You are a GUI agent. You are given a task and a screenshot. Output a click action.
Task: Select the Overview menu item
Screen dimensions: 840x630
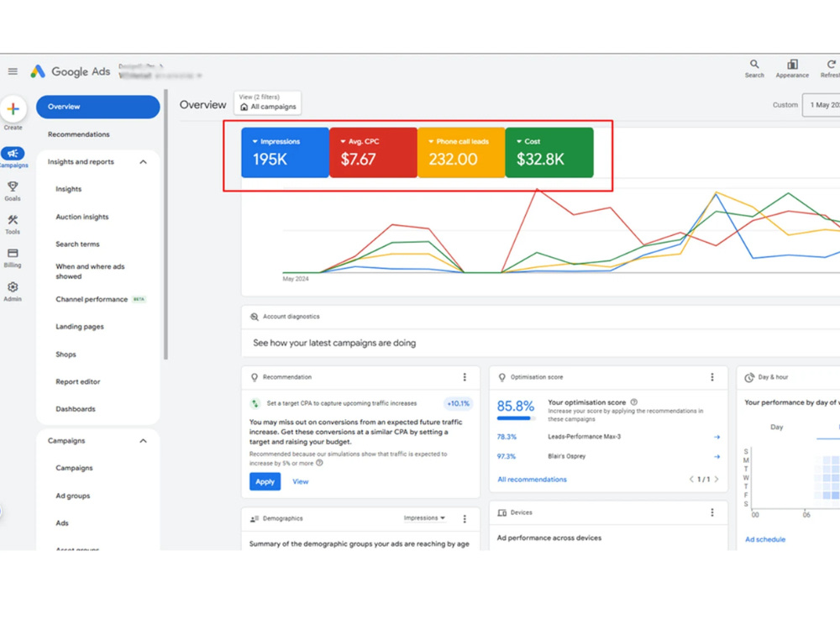[98, 107]
